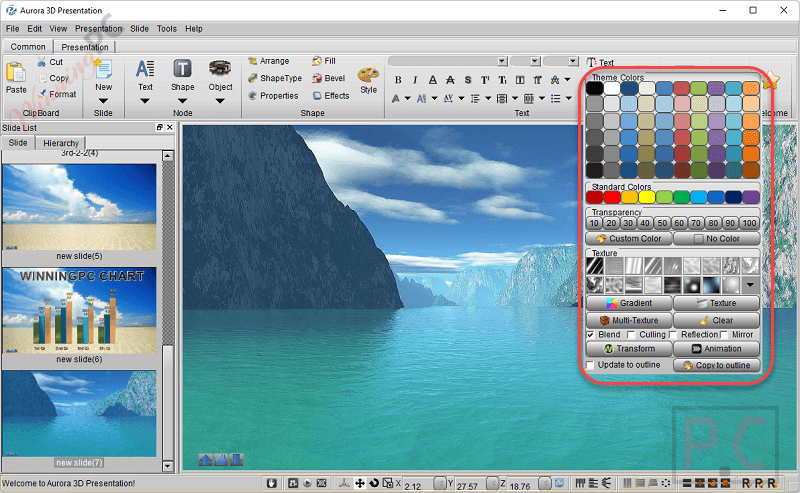Select the rotate tool in status bar
The height and width of the screenshot is (493, 800).
click(374, 483)
